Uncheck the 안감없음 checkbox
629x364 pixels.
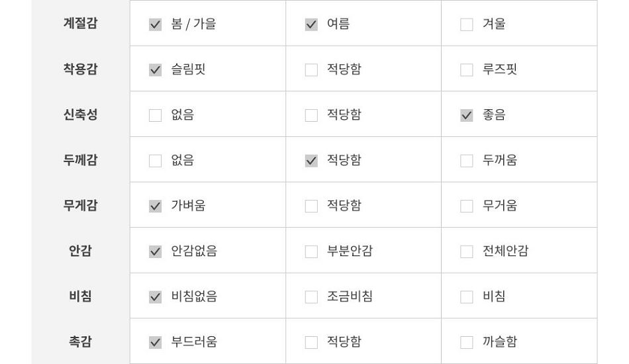click(x=155, y=251)
